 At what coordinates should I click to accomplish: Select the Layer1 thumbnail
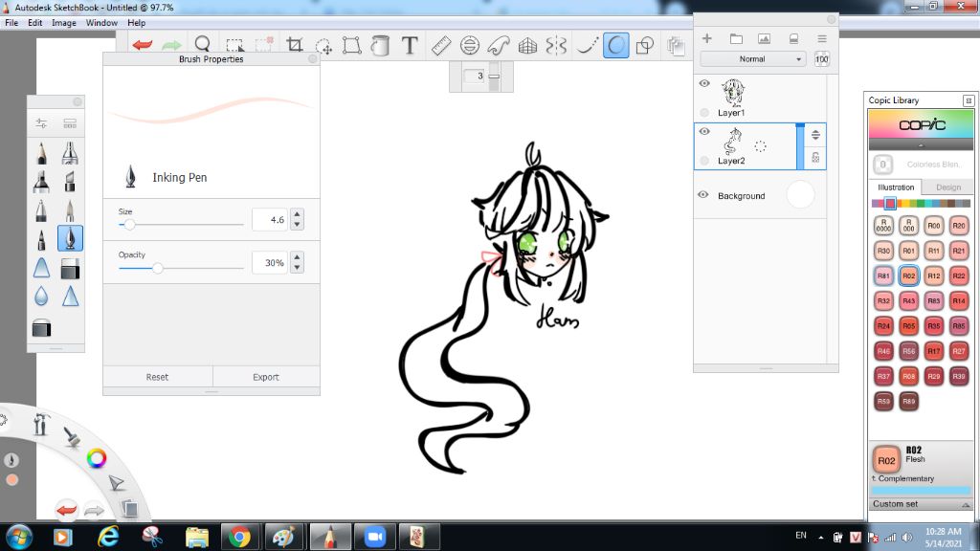[x=732, y=93]
